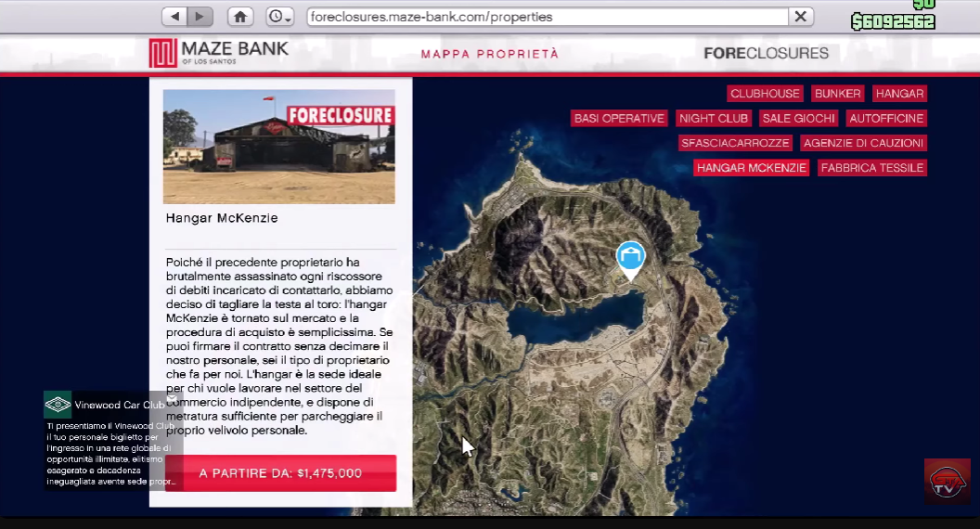The image size is (980, 529).
Task: Filter properties by Sale Giochi
Action: (798, 118)
